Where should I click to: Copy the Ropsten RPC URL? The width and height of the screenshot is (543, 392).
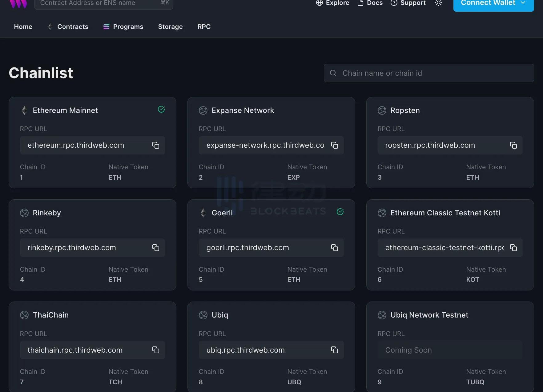pyautogui.click(x=513, y=145)
